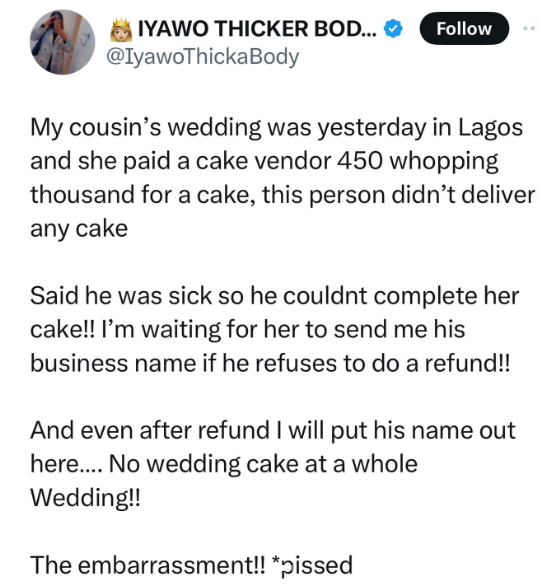This screenshot has height=584, width=538.
Task: Open the more options ellipsis menu
Action: [x=530, y=28]
